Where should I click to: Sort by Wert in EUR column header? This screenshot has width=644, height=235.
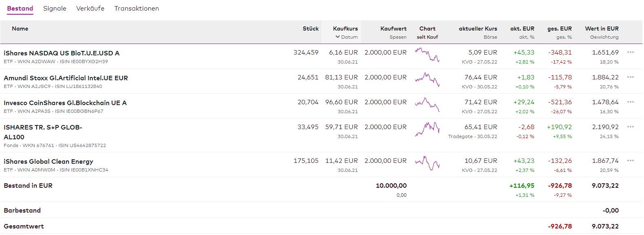(602, 29)
